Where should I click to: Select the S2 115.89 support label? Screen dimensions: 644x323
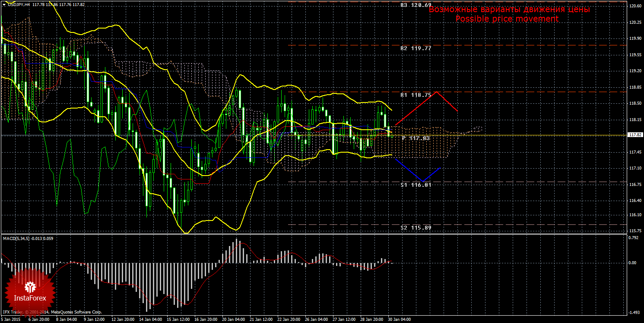click(x=416, y=227)
